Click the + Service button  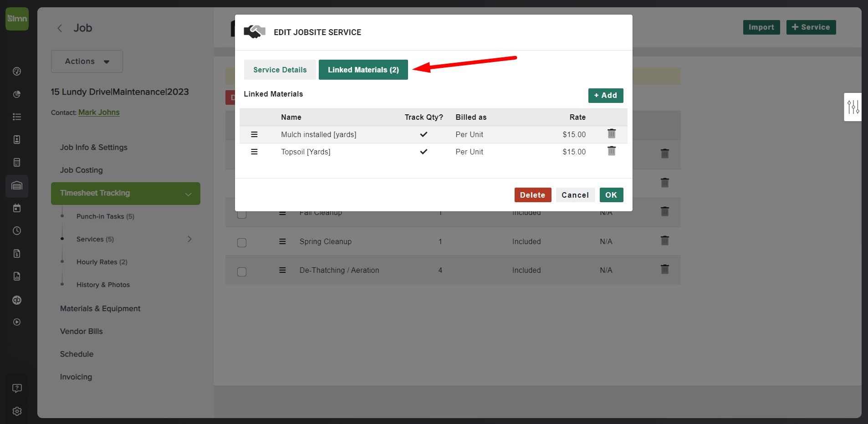coord(811,27)
